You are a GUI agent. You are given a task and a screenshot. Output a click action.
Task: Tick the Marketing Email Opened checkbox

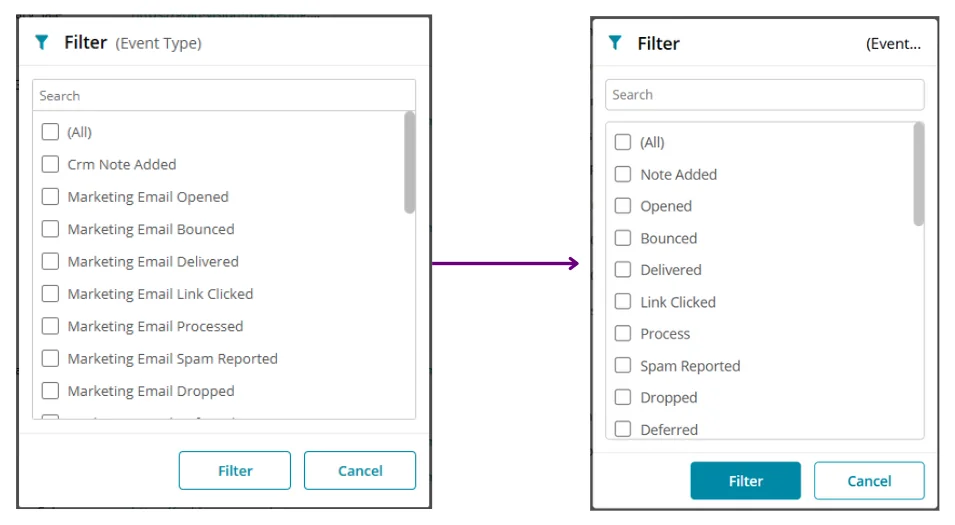click(50, 197)
